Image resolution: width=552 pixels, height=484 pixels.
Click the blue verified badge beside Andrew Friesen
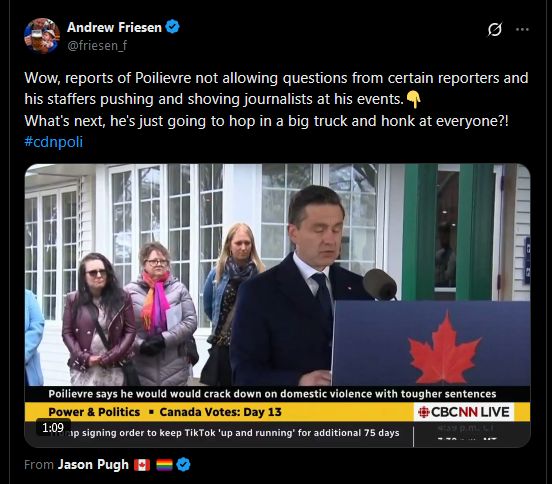[x=172, y=27]
